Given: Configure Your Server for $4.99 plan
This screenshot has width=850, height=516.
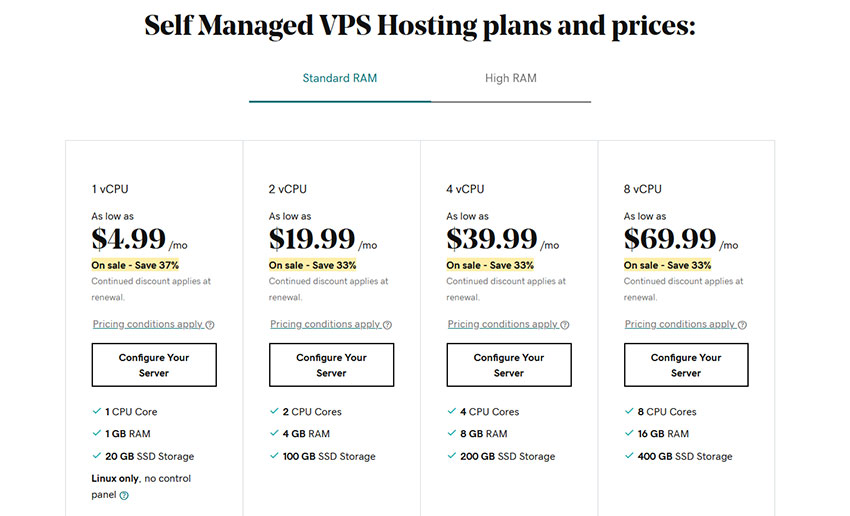Looking at the screenshot, I should (x=154, y=365).
